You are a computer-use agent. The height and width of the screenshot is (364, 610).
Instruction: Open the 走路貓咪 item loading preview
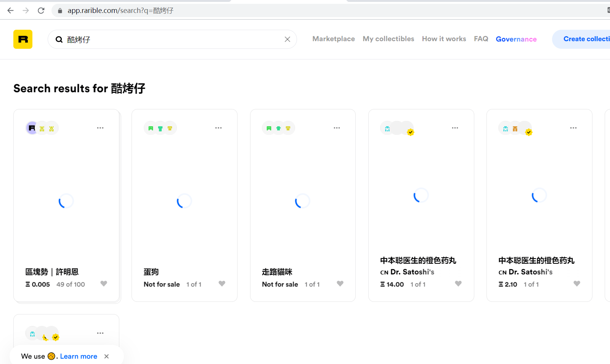303,201
